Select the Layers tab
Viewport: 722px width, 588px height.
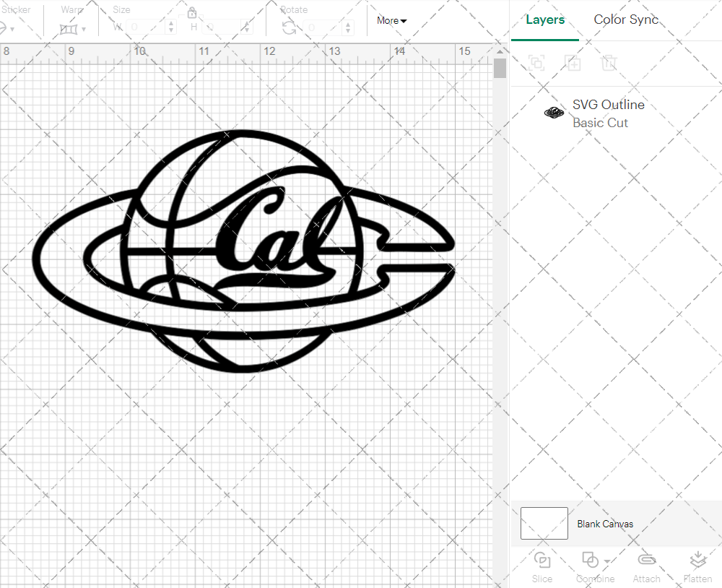coord(545,20)
